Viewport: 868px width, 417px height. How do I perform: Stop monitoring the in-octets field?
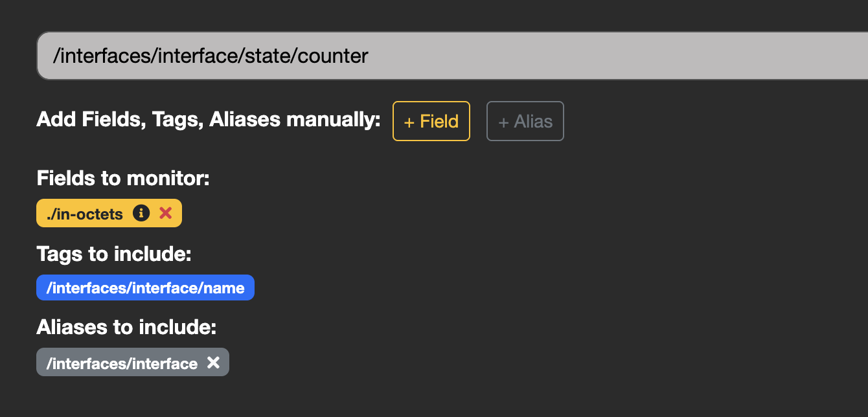click(166, 213)
